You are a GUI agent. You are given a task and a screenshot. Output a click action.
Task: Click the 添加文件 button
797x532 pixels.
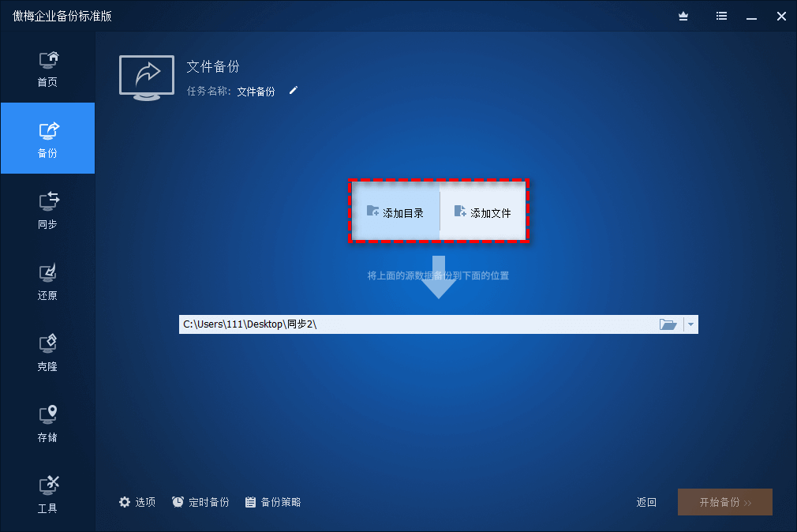point(483,212)
